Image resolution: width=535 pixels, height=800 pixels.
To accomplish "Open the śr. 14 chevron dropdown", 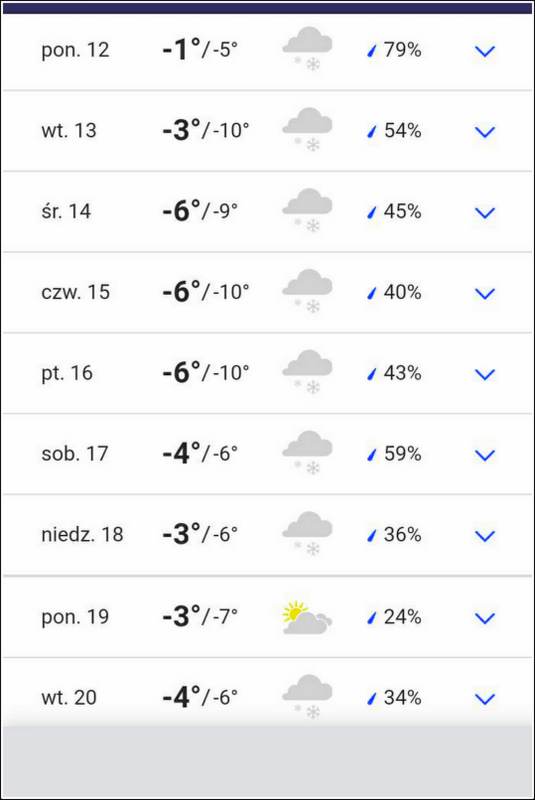I will tap(485, 212).
